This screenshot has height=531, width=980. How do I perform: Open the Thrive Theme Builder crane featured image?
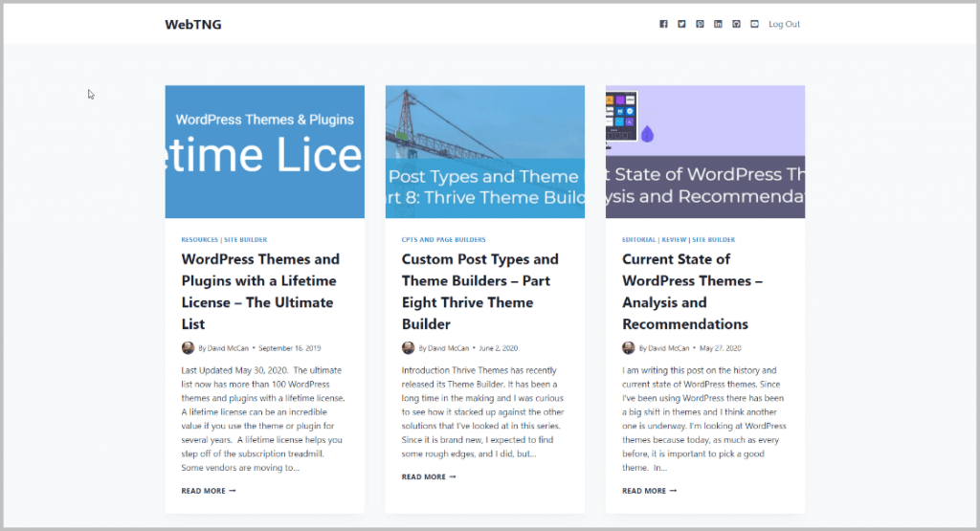(x=485, y=152)
